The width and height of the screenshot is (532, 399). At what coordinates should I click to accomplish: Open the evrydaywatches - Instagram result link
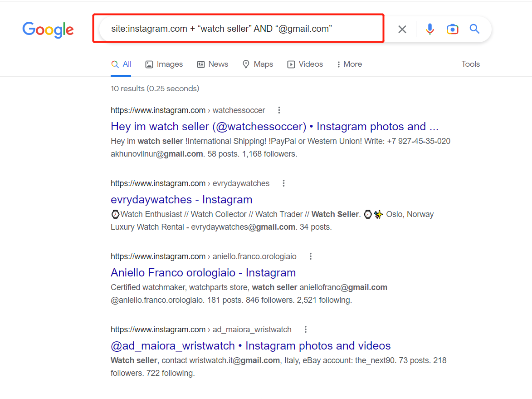coord(181,199)
